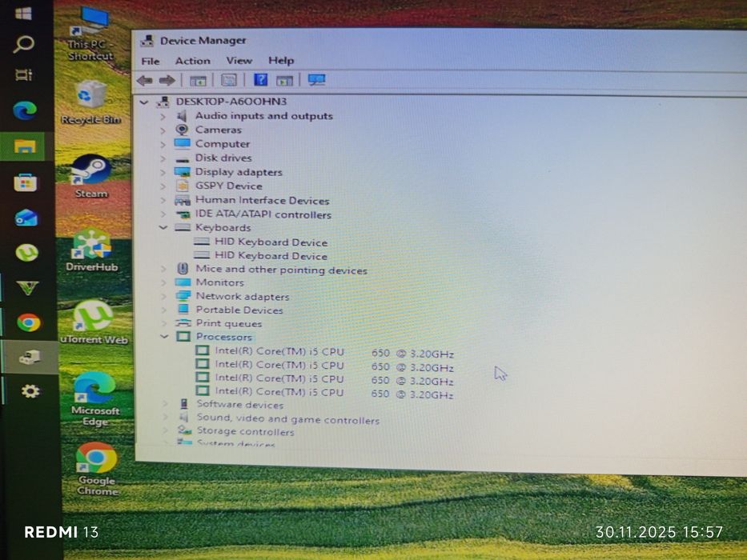The height and width of the screenshot is (560, 747).
Task: Open File Explorer from the taskbar
Action: 26,146
